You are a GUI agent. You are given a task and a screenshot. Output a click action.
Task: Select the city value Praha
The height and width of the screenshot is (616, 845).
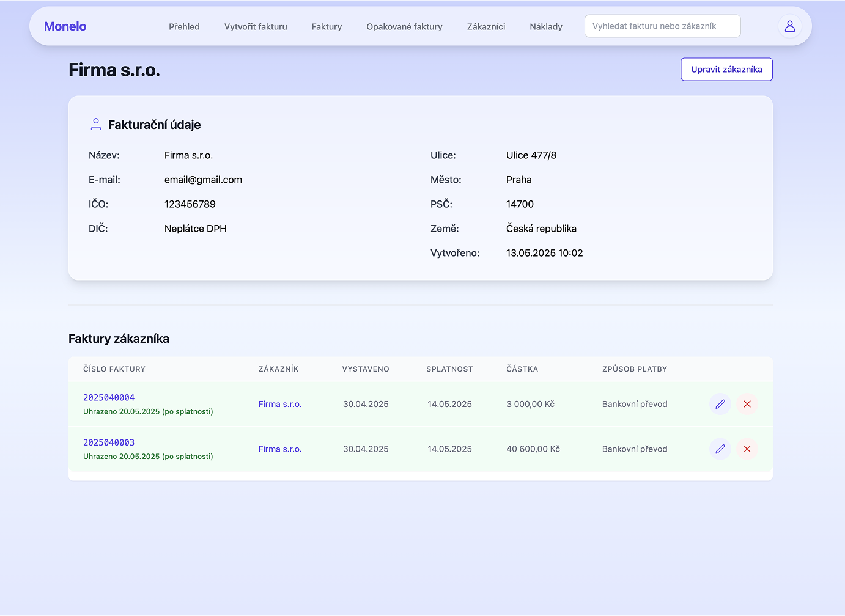click(x=519, y=180)
